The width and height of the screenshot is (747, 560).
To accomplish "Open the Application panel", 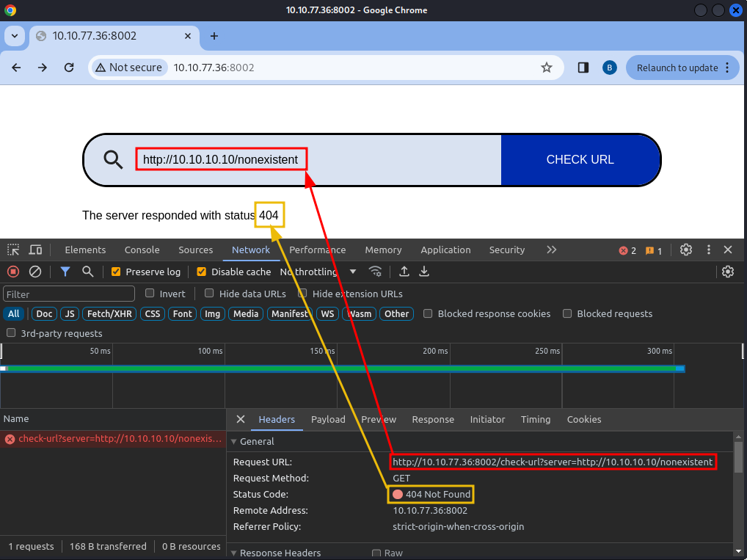I will coord(445,250).
